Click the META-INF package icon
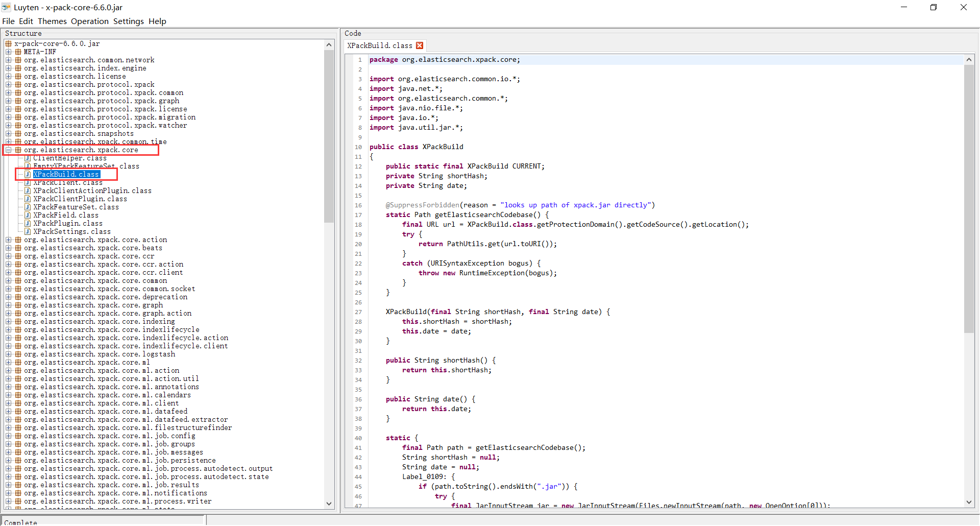This screenshot has height=526, width=980. pos(18,52)
